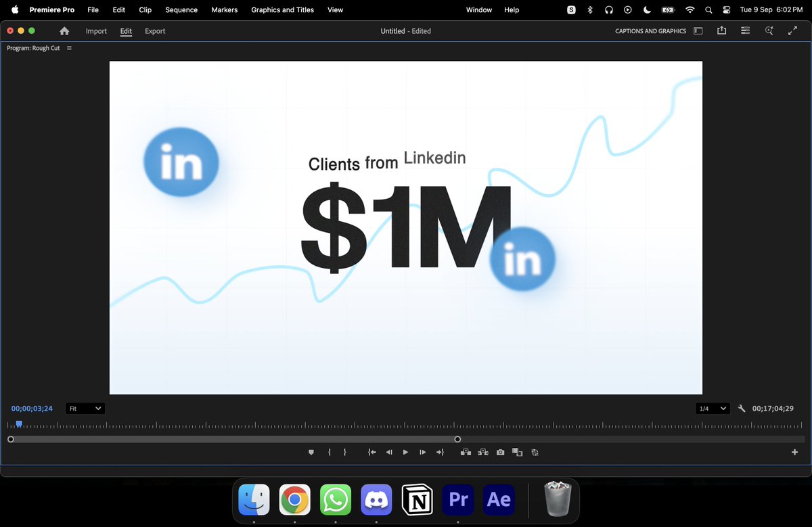Click the CAPTIONS AND GRAPHICS workspace label
This screenshot has height=527, width=812.
[650, 31]
